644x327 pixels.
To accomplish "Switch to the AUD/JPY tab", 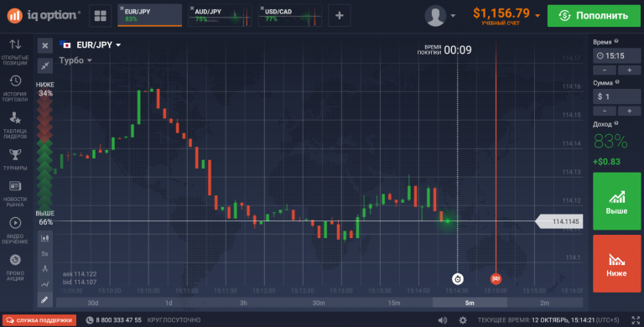I will 220,16.
